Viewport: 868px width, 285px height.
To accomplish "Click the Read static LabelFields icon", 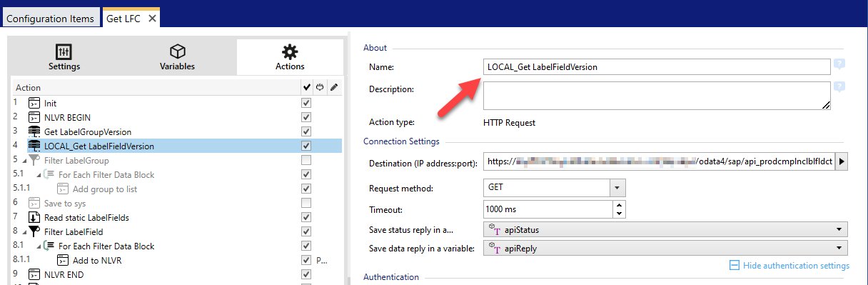I will point(34,217).
